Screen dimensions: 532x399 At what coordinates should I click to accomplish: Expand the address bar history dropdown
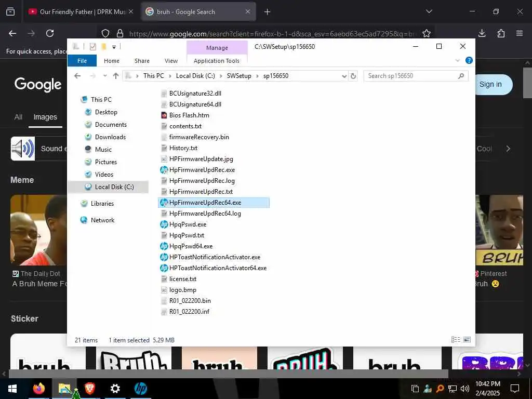click(344, 76)
